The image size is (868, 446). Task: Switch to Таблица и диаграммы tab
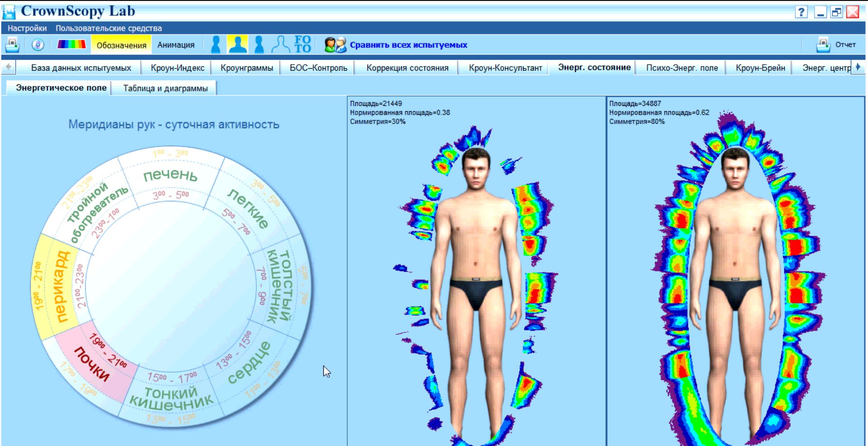click(165, 88)
